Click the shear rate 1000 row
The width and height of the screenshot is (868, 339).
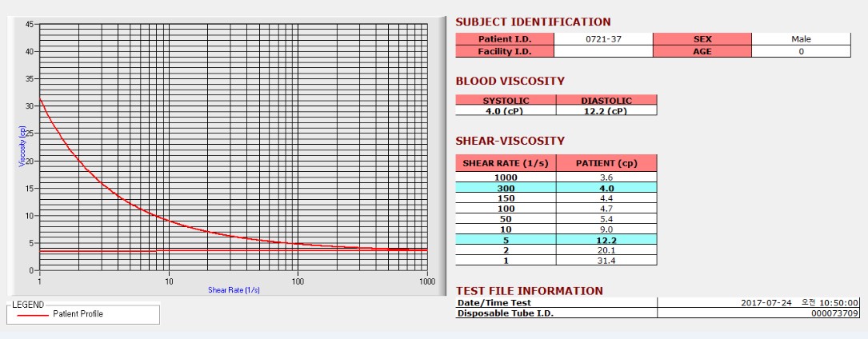click(556, 177)
